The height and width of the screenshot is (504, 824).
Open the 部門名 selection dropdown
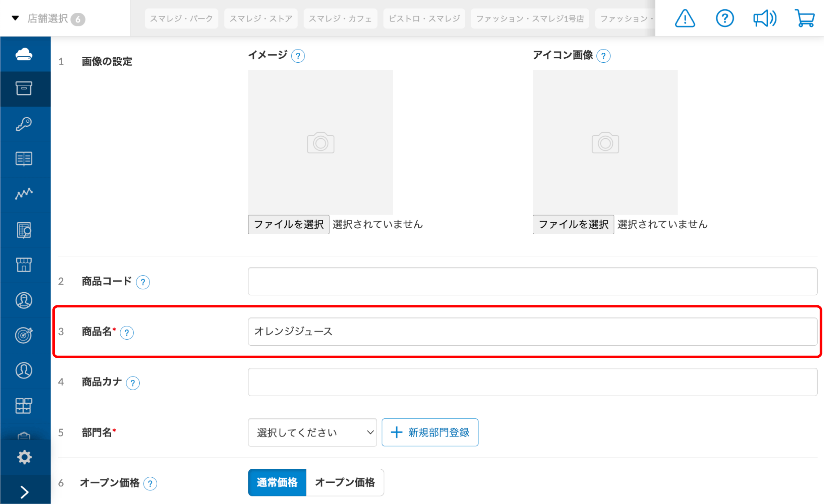312,432
